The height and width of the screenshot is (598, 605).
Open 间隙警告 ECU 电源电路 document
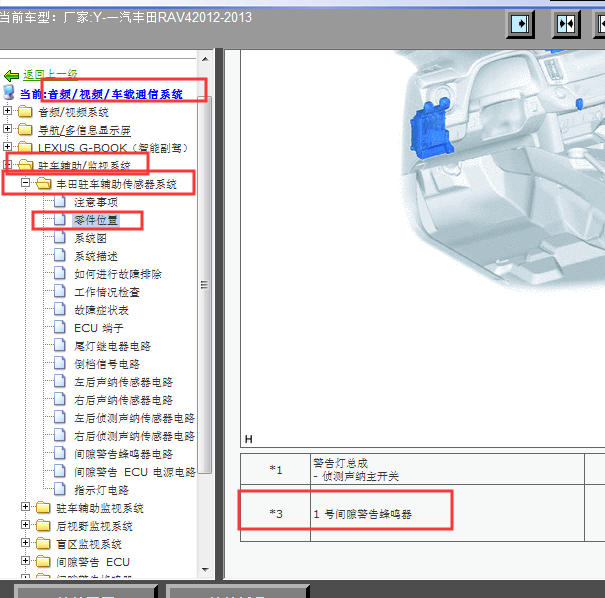coord(135,472)
